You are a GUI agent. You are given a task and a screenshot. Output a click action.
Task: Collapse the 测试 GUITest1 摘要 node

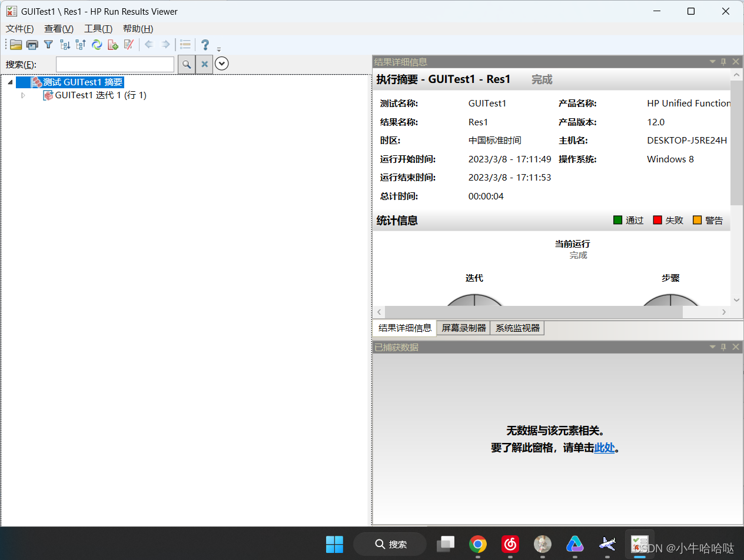coord(9,82)
